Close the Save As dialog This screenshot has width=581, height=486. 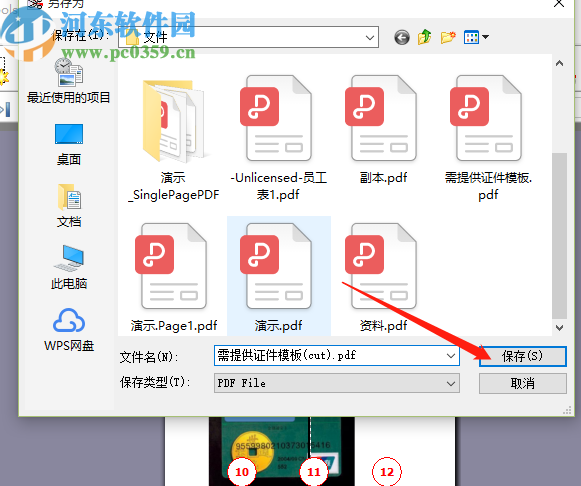tap(559, 4)
